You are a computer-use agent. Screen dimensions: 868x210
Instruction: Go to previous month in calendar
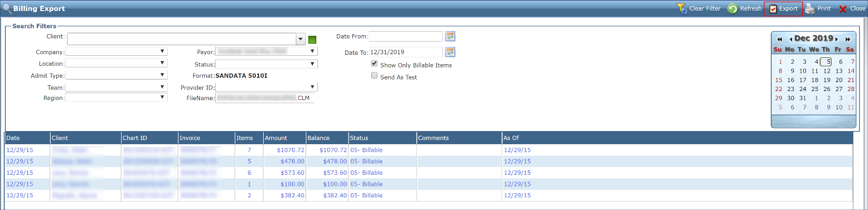(x=791, y=39)
